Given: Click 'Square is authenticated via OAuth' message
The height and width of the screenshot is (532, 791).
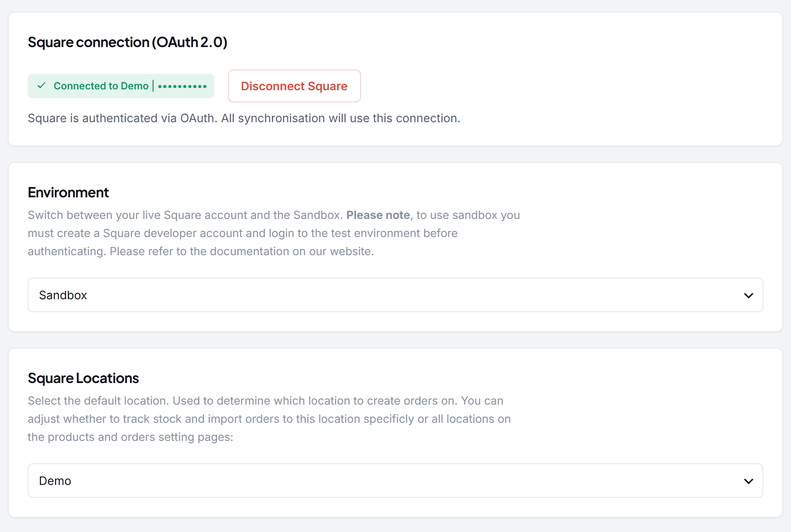Looking at the screenshot, I should [244, 118].
